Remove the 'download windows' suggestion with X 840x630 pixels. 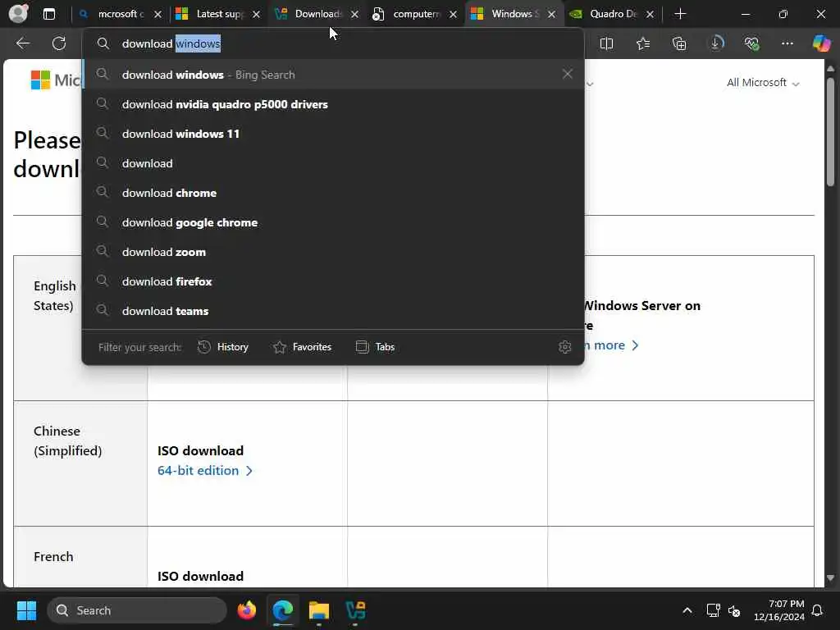pos(568,74)
